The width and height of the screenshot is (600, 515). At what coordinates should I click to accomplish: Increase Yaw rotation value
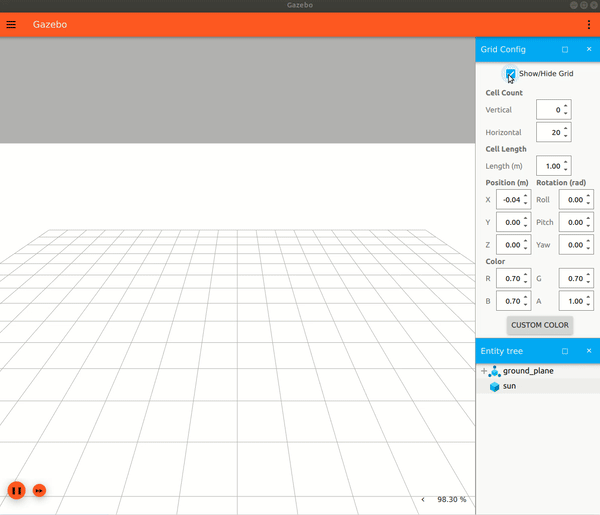(588, 241)
